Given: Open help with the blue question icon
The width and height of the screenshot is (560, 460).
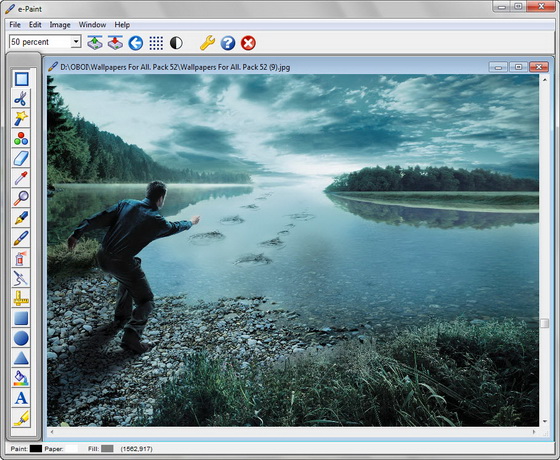Looking at the screenshot, I should click(228, 43).
